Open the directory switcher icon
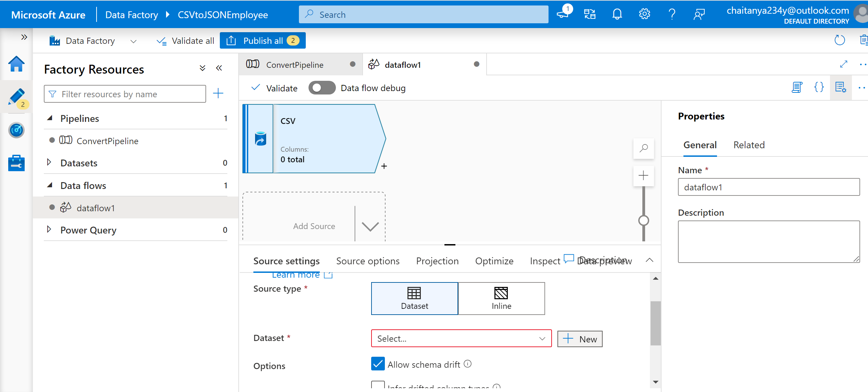The image size is (868, 392). 590,14
